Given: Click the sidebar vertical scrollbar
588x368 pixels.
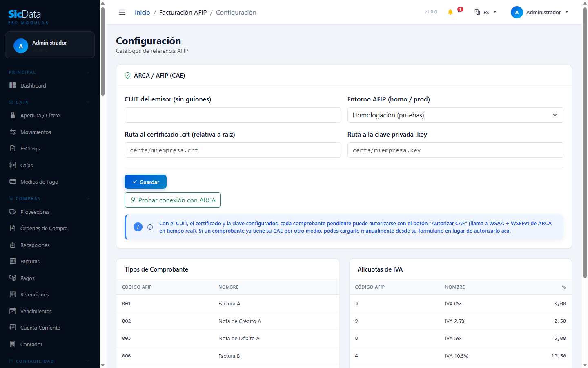Looking at the screenshot, I should (x=102, y=51).
